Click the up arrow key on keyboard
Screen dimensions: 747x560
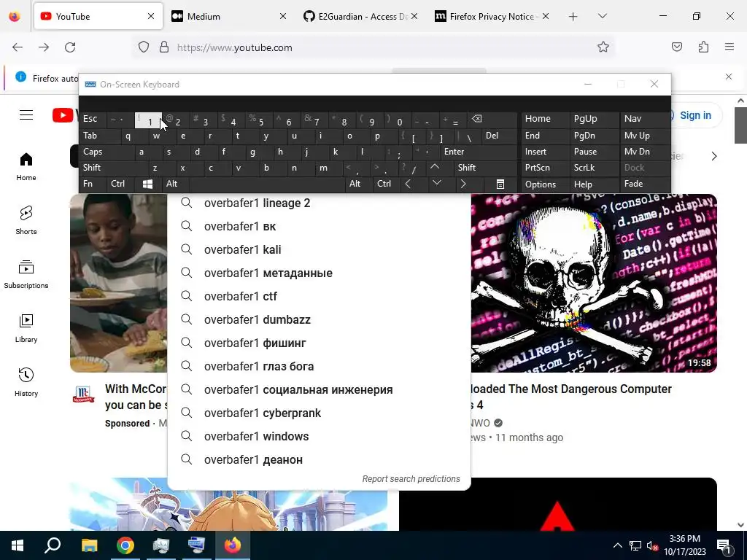436,167
